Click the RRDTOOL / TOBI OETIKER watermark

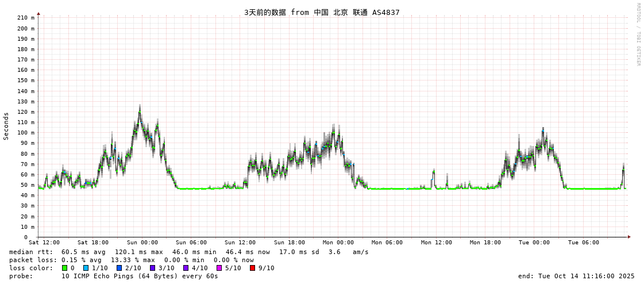(x=638, y=34)
